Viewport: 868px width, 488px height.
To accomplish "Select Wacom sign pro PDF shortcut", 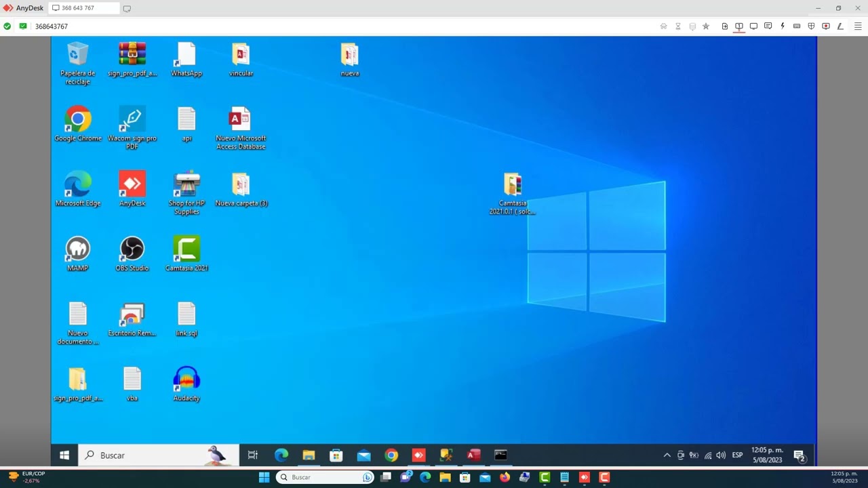I will (132, 128).
